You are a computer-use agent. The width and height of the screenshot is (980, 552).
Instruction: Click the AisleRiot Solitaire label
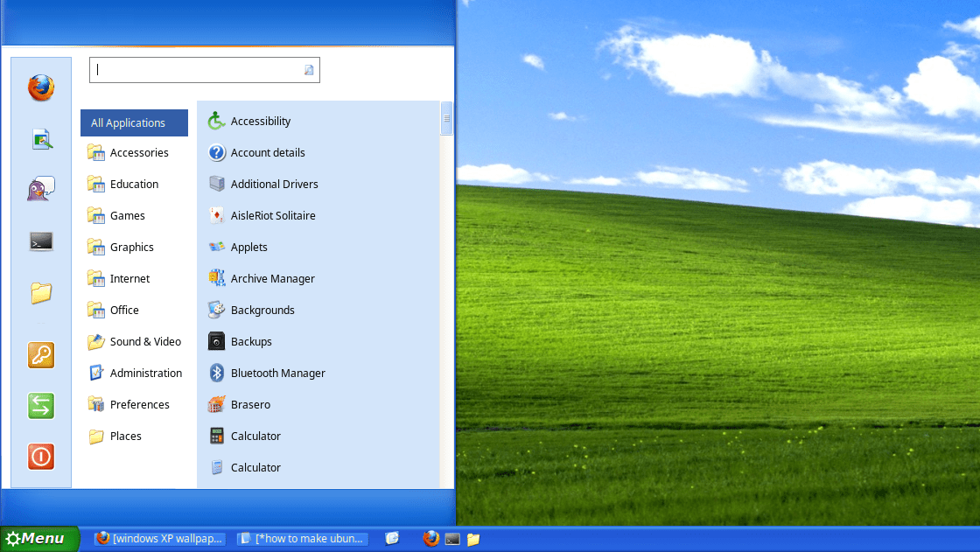[x=273, y=216]
